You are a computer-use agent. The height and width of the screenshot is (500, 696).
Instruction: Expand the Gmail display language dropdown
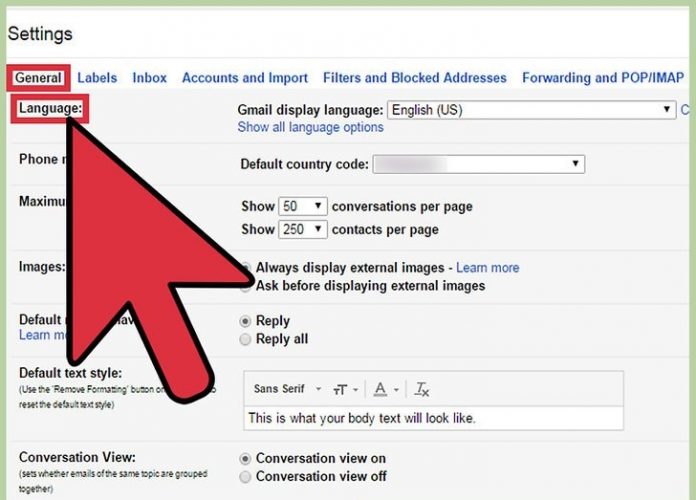point(531,110)
